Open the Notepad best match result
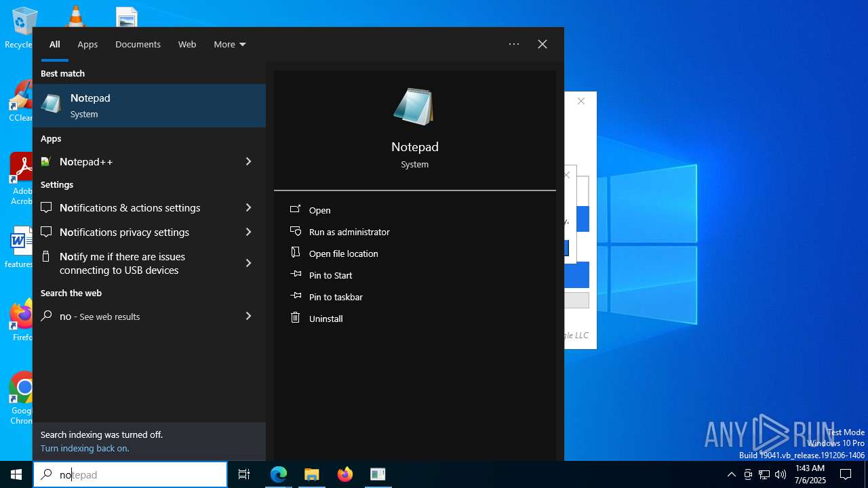The height and width of the screenshot is (488, 868). pos(149,106)
